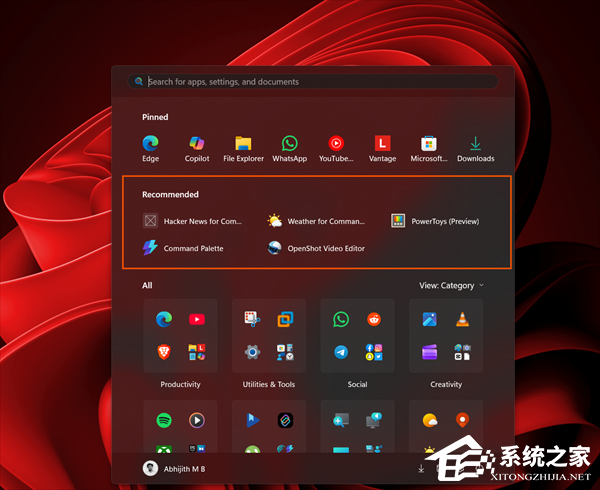Open the pinned Edge app
Image resolution: width=600 pixels, height=490 pixels.
point(150,148)
